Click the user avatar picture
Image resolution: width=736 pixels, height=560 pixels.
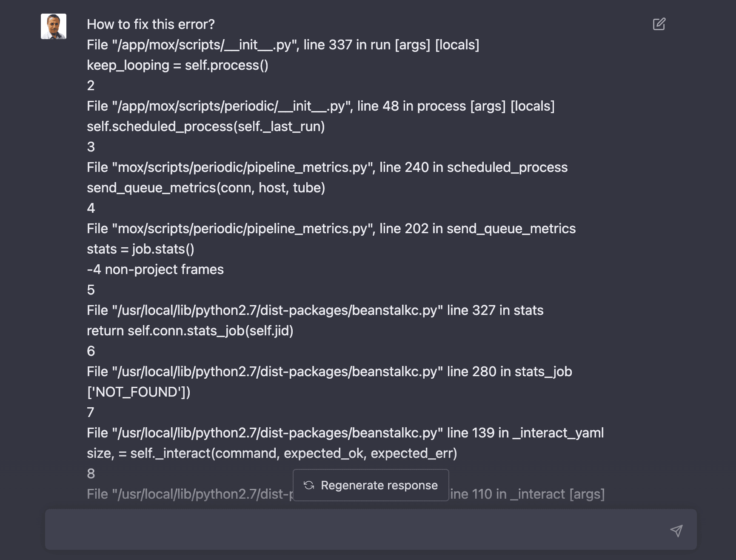click(54, 26)
